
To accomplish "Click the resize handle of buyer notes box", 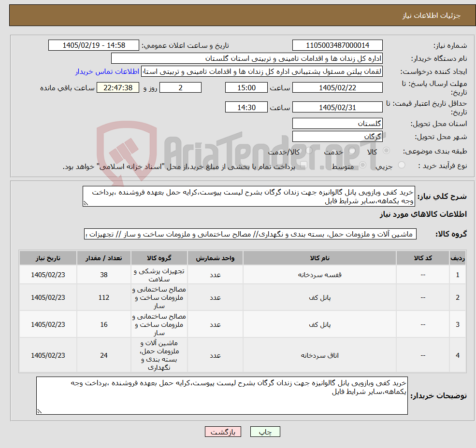I will click(x=40, y=411).
